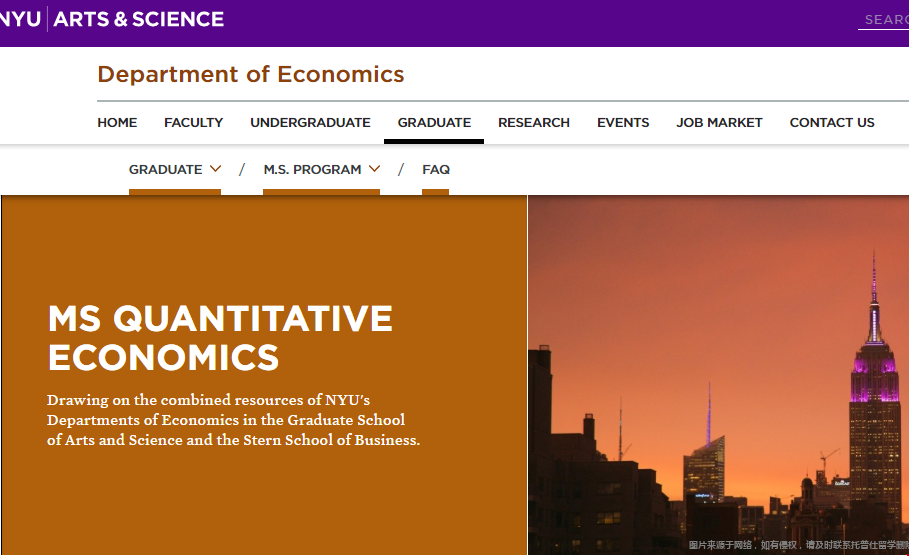
Task: Open the FAQ breadcrumb link
Action: pos(436,169)
